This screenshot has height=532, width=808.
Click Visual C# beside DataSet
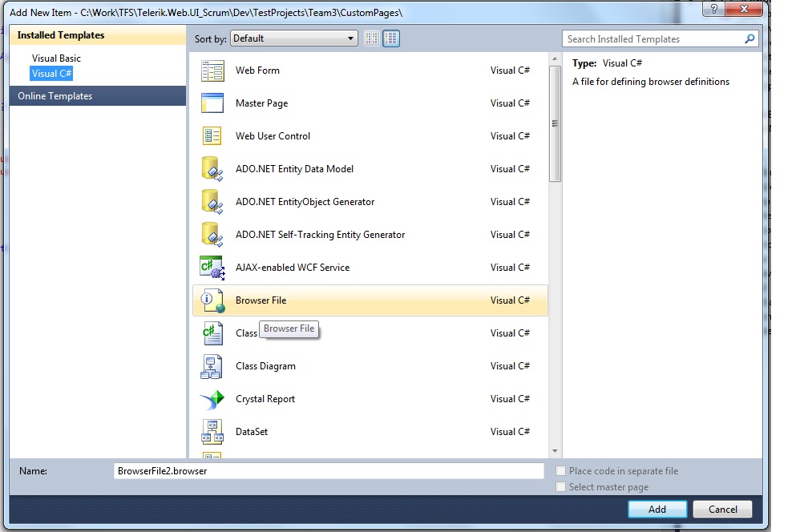(510, 432)
